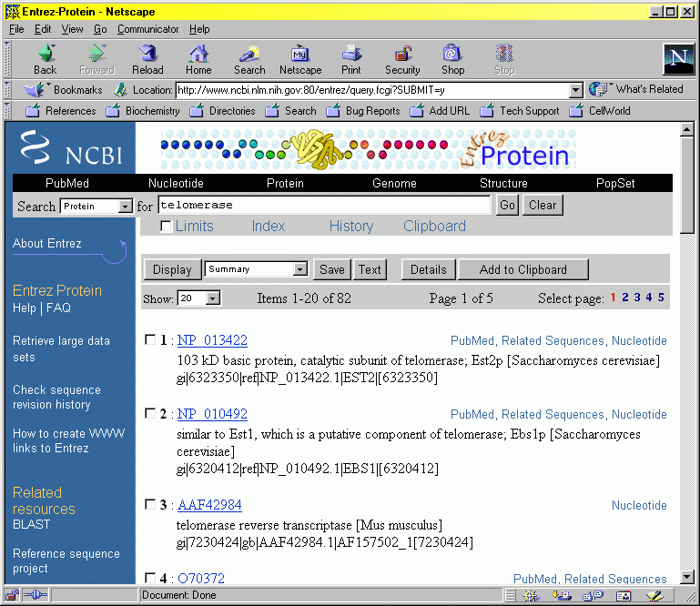Screen dimensions: 700x606
Task: Open the Summary display format dropdown
Action: pos(256,269)
